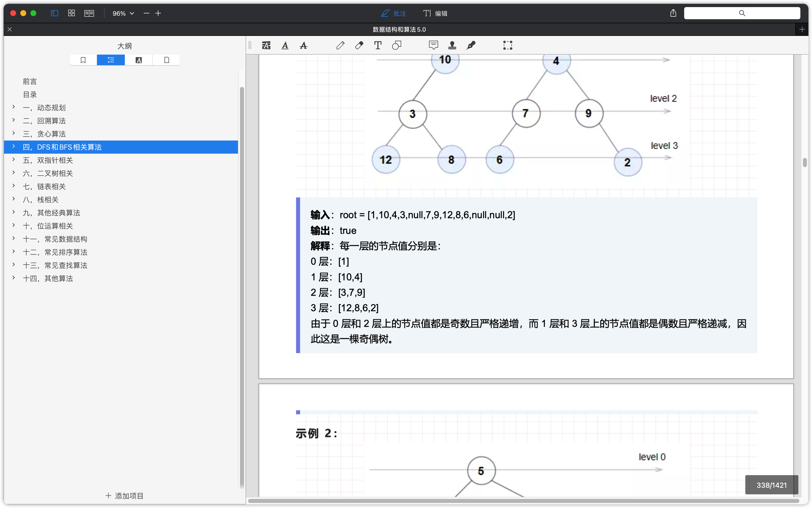
Task: Select the stamp tool
Action: pos(452,45)
